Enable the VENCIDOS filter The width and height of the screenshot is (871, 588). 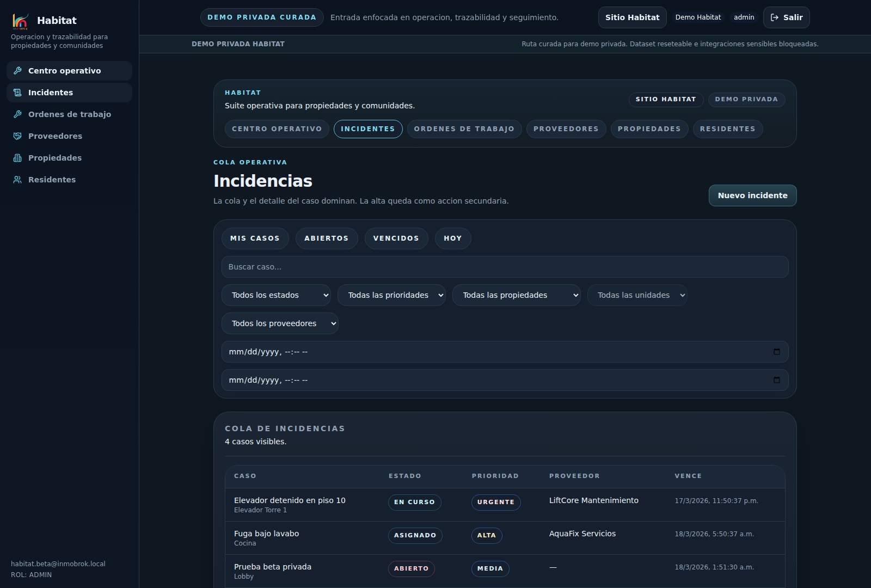(x=396, y=238)
